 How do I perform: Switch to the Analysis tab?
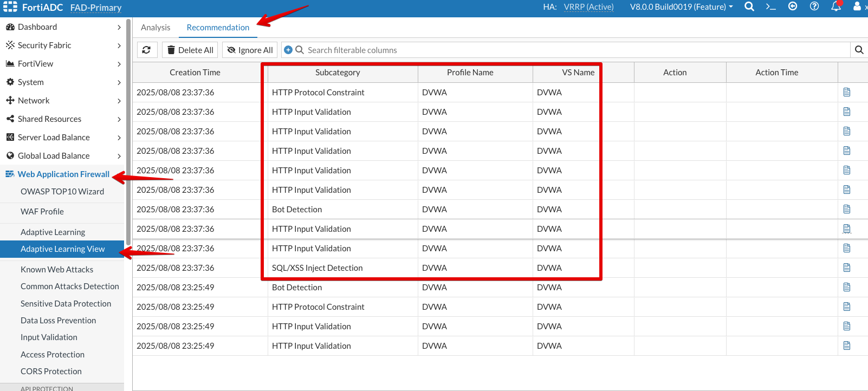[x=156, y=28]
